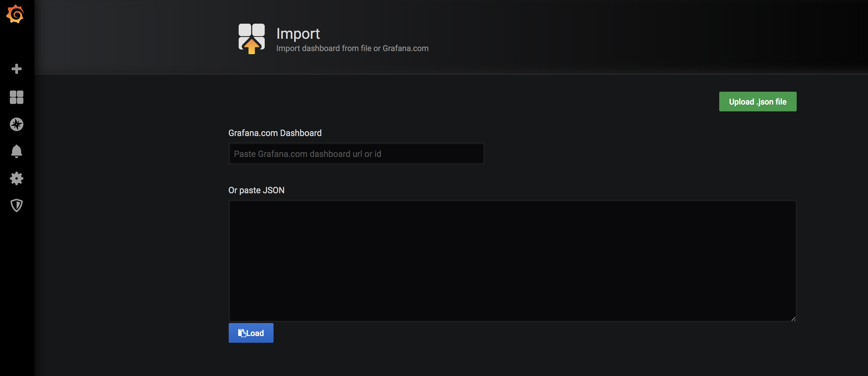This screenshot has width=868, height=376.
Task: Click inside the paste JSON text area
Action: [x=512, y=260]
